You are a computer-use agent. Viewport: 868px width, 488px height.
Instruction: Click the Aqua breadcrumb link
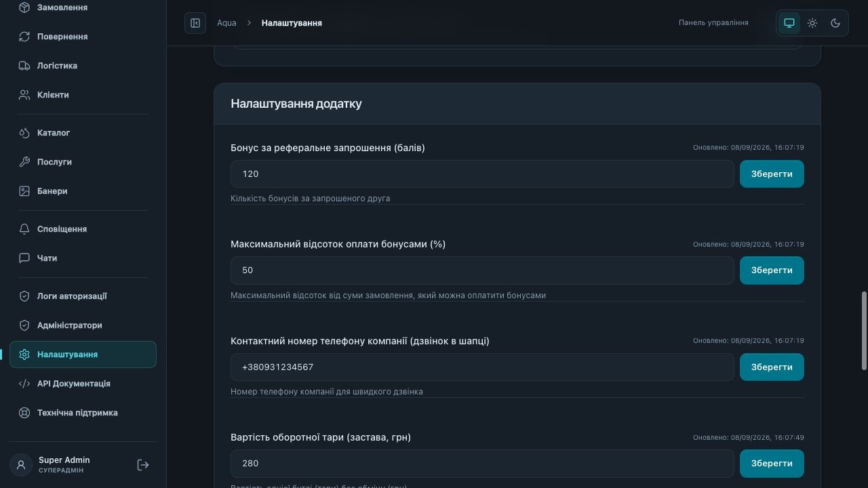(x=226, y=23)
